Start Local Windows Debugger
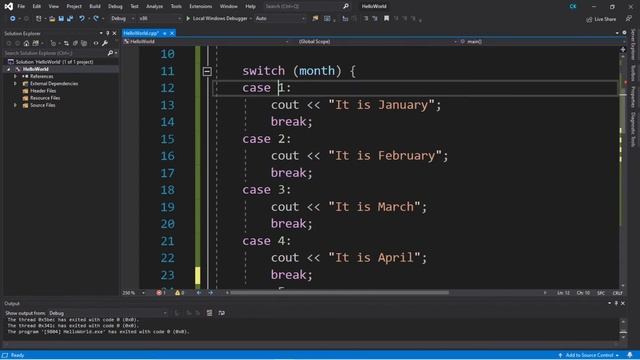This screenshot has height=360, width=640. [217, 19]
